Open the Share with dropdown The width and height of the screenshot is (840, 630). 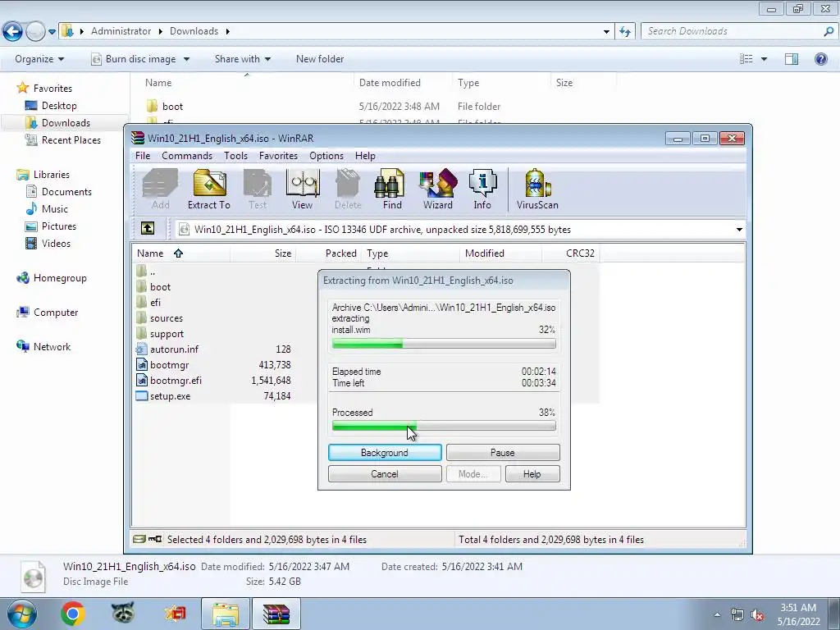[243, 59]
